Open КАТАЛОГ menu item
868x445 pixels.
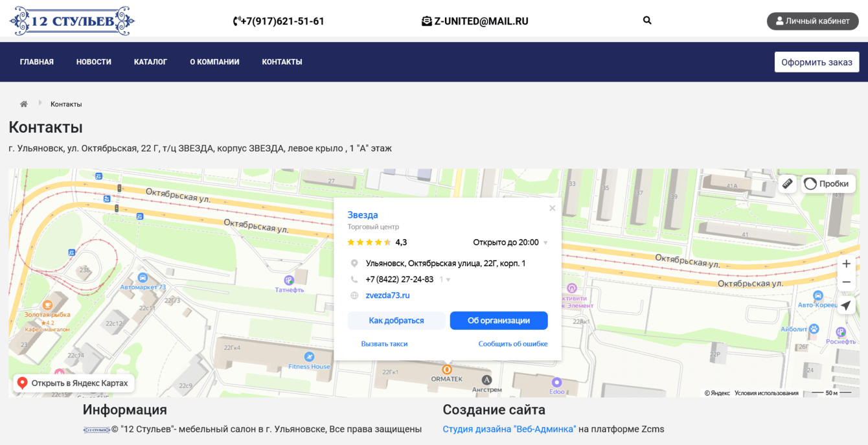click(151, 62)
